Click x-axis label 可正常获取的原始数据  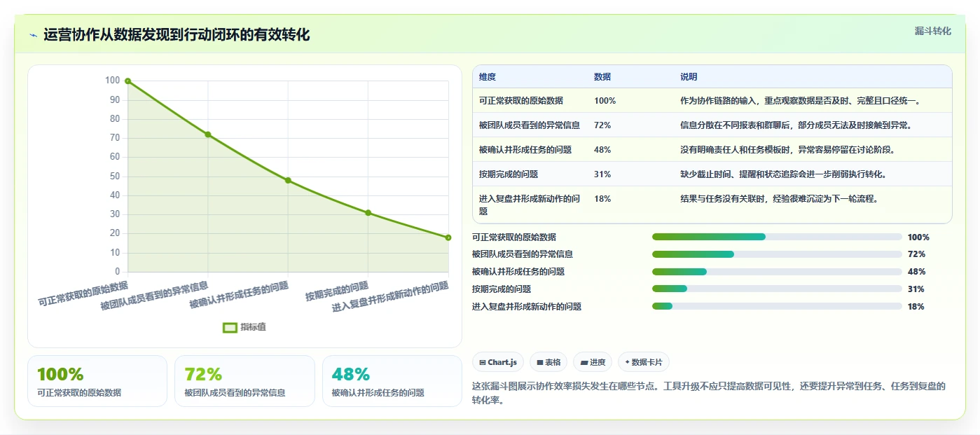tap(83, 294)
